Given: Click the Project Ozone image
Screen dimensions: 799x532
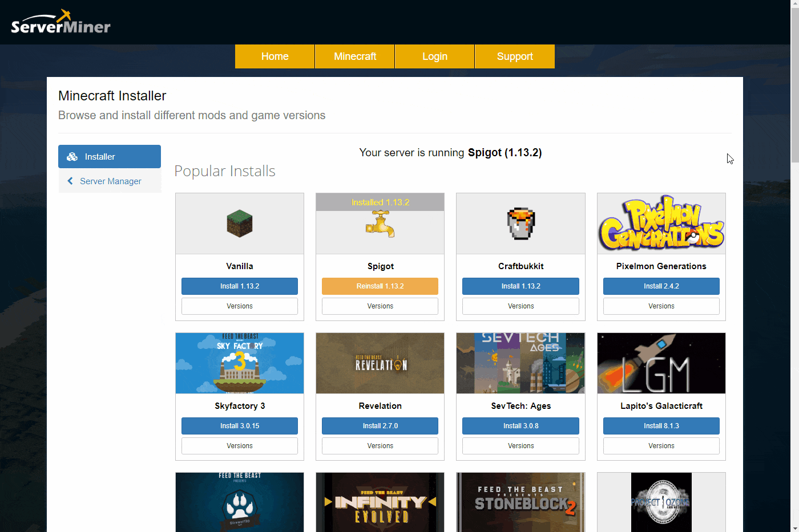Looking at the screenshot, I should 661,502.
